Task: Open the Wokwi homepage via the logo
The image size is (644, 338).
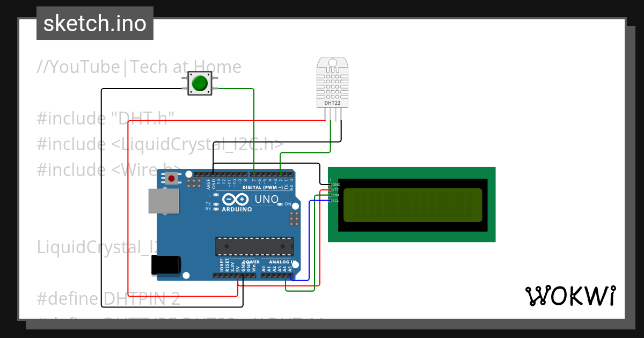Action: coord(570,295)
